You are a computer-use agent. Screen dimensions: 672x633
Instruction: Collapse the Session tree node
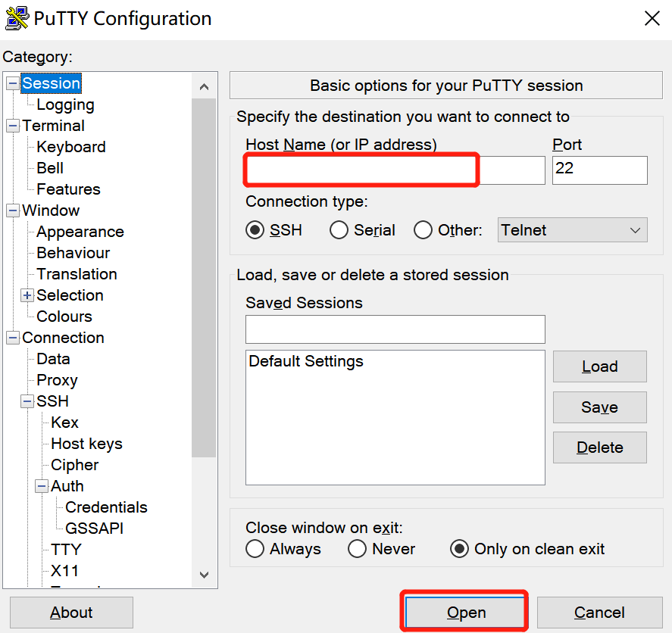pyautogui.click(x=13, y=83)
